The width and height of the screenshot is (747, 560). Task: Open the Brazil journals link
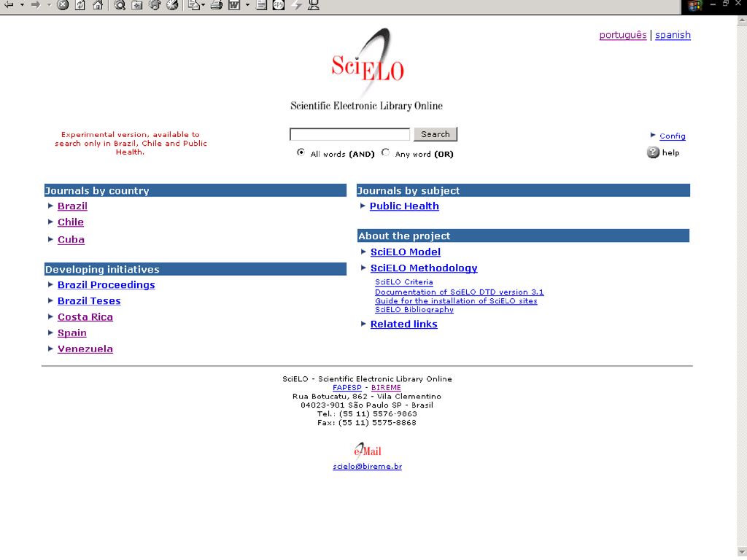72,206
